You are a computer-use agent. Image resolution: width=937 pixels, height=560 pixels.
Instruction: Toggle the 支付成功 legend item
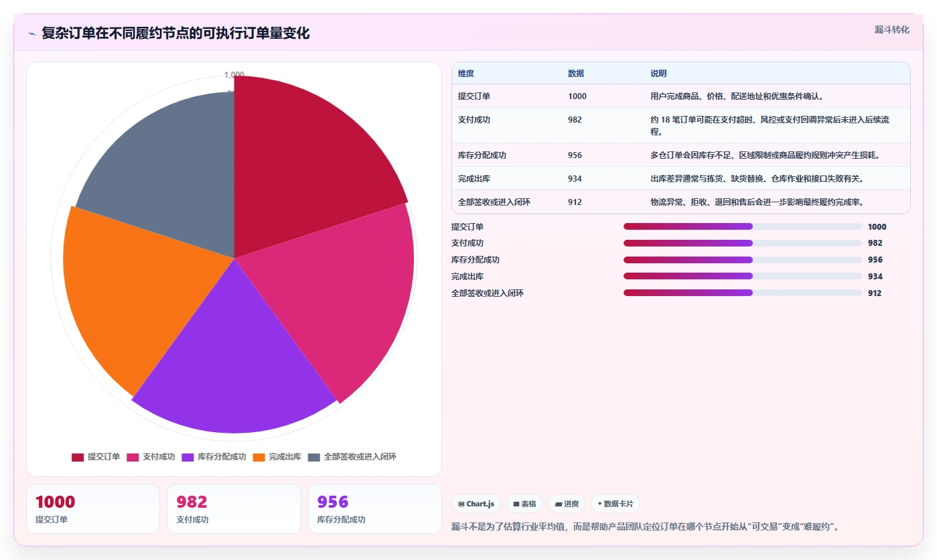click(x=151, y=457)
